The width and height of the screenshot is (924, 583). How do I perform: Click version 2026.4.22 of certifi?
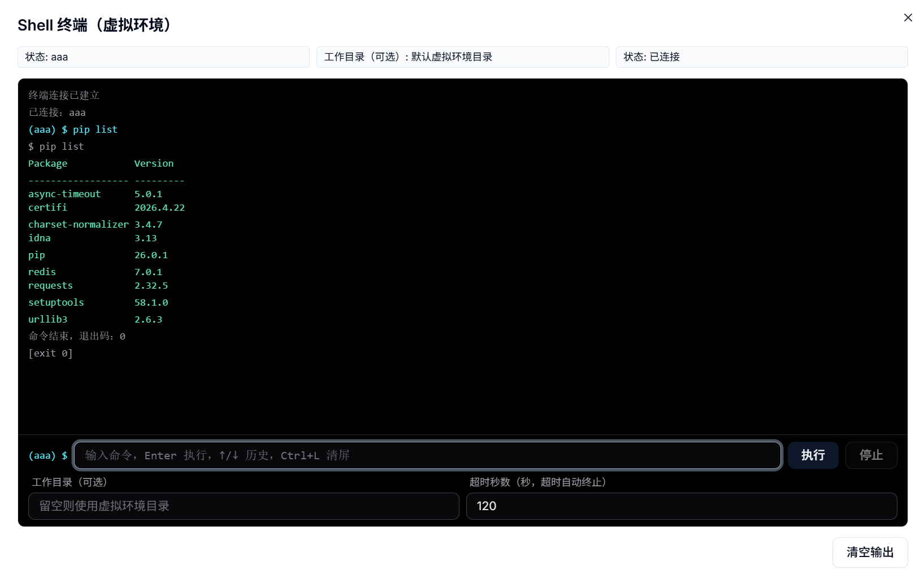coord(159,207)
